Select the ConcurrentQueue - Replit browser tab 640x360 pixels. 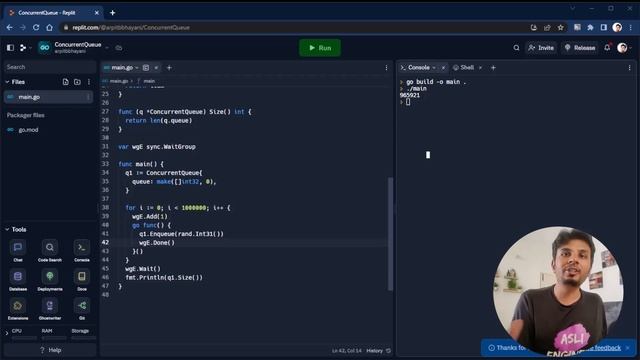tap(53, 13)
